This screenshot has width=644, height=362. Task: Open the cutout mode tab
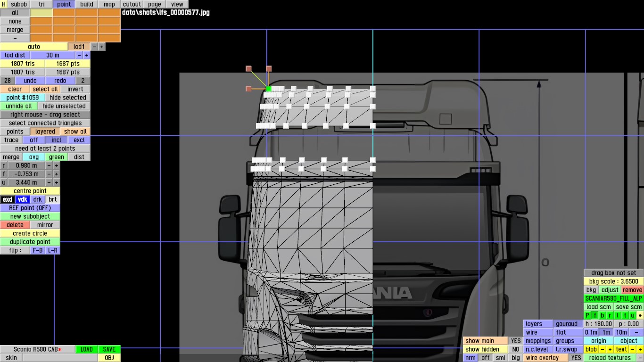[x=132, y=4]
